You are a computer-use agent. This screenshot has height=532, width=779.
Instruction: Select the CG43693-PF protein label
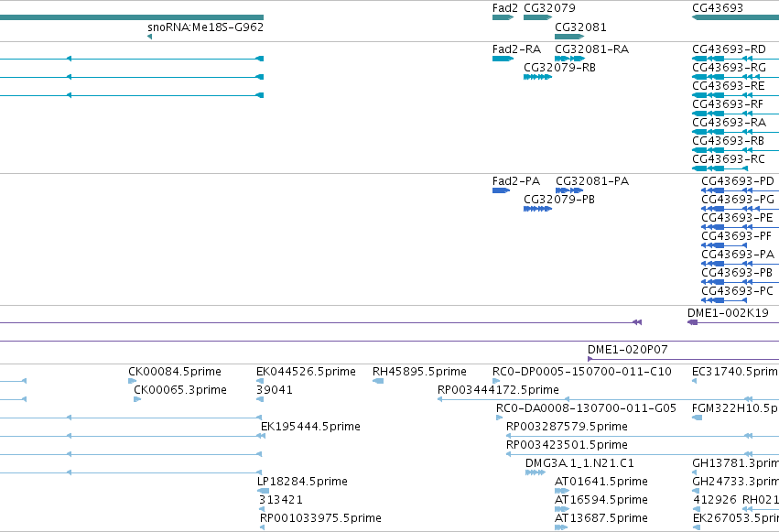[x=736, y=236]
